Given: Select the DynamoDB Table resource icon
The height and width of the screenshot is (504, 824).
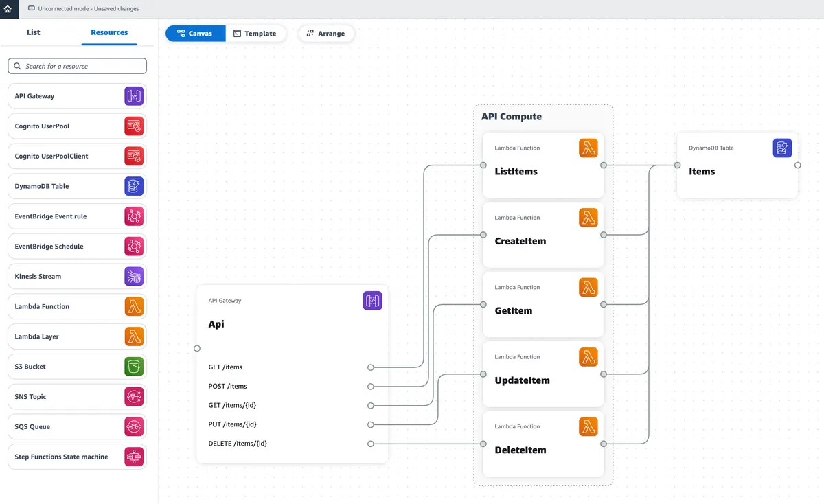Looking at the screenshot, I should tap(135, 185).
